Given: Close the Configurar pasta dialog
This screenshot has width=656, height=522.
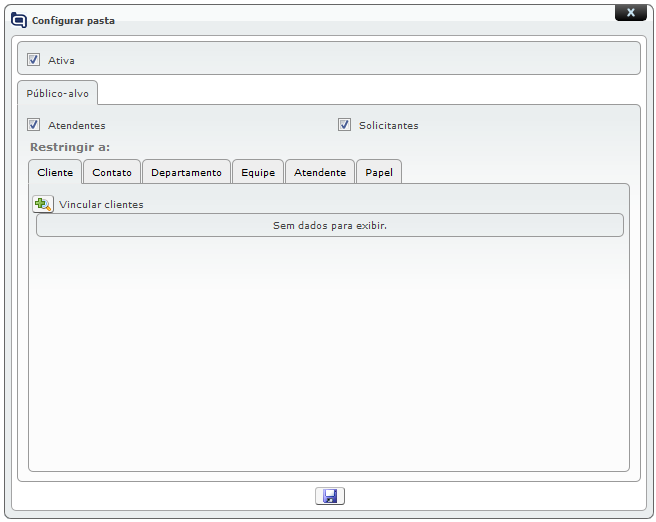Looking at the screenshot, I should [x=630, y=13].
